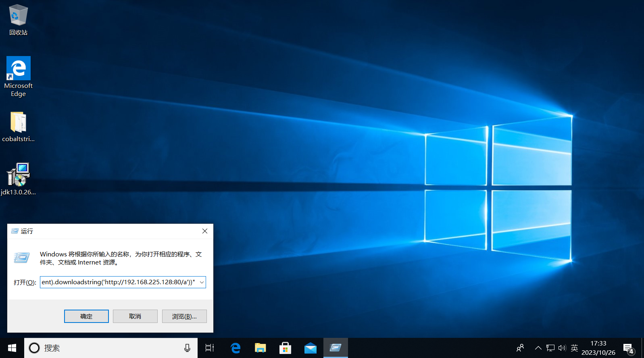Viewport: 644px width, 358px height.
Task: Select the Recycle Bin desktop icon
Action: click(18, 16)
